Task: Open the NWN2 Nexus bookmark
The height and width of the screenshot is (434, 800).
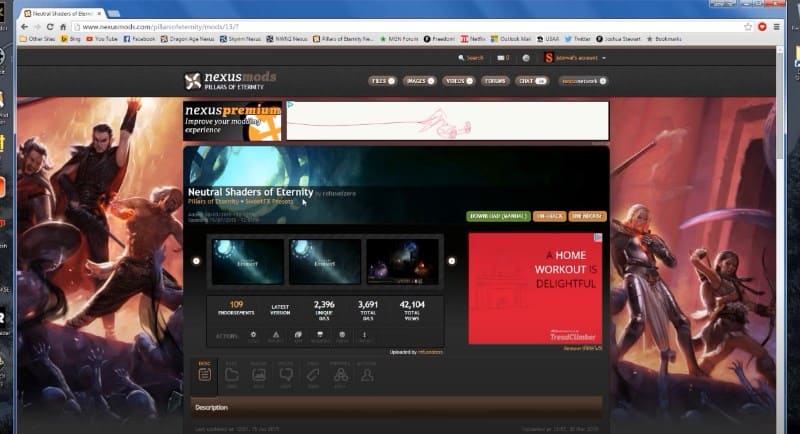Action: tap(287, 39)
